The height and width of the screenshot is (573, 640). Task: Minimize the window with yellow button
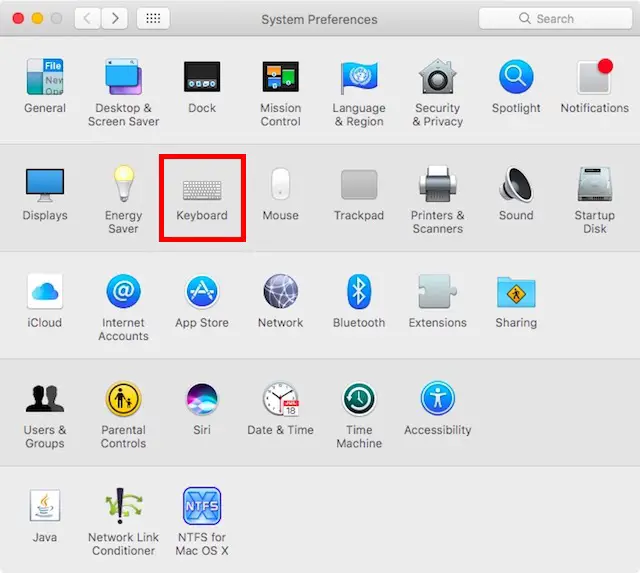[37, 18]
